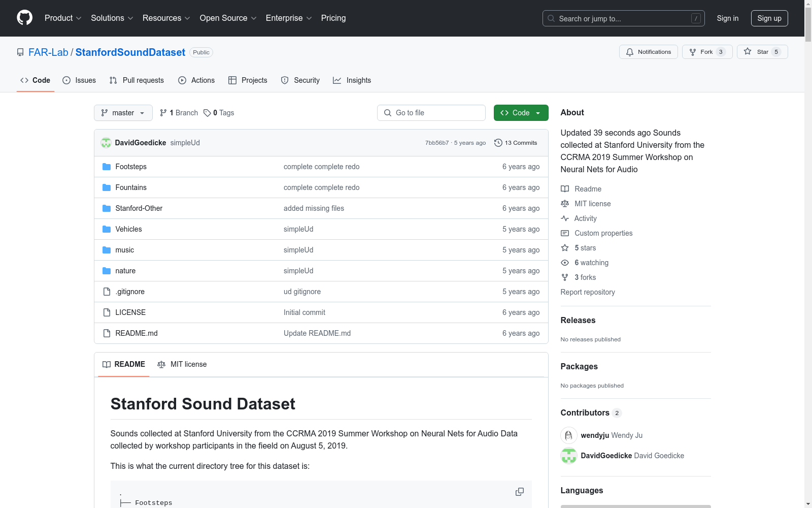Click the Footsteps folder icon

click(107, 167)
